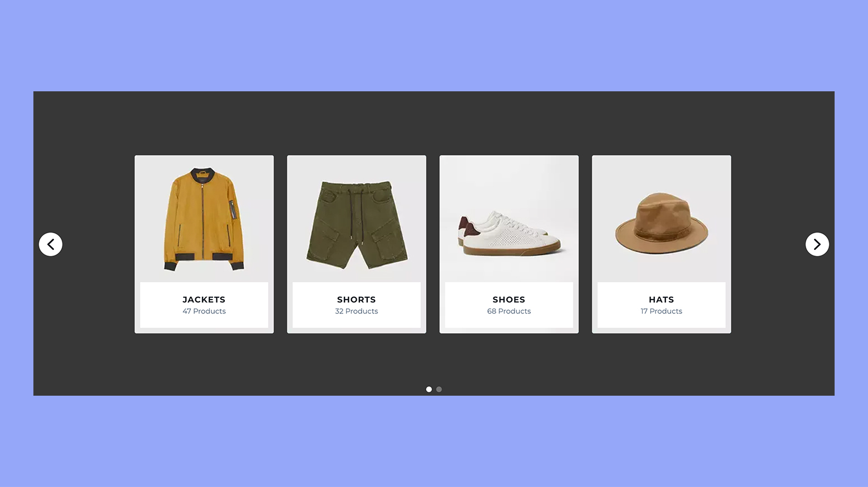
Task: Click the 17 Products link under Hats
Action: [x=661, y=311]
